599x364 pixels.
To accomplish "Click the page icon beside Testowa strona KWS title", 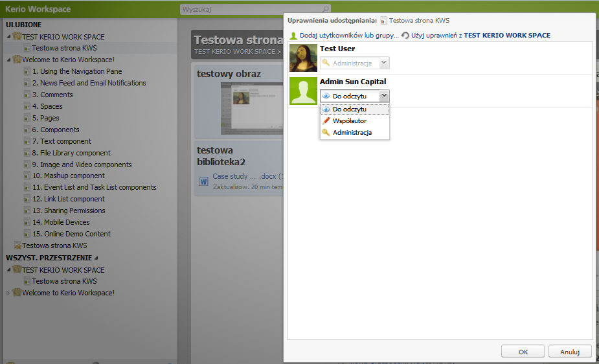I will (x=383, y=21).
